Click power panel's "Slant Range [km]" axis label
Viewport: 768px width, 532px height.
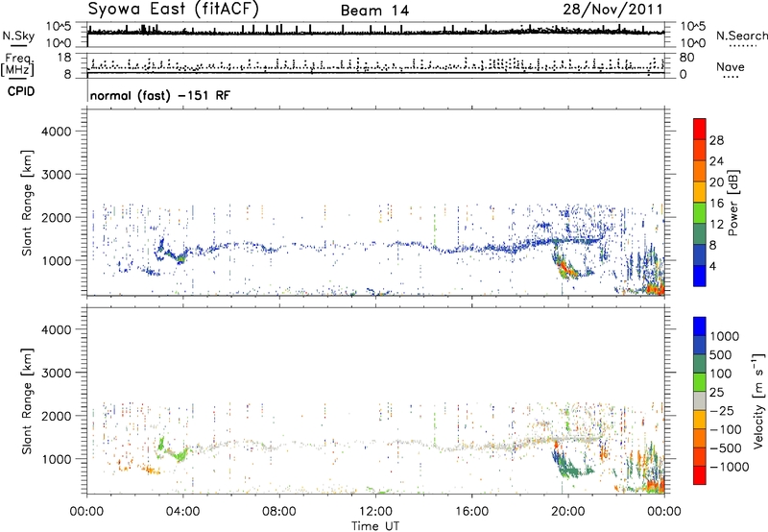click(27, 203)
